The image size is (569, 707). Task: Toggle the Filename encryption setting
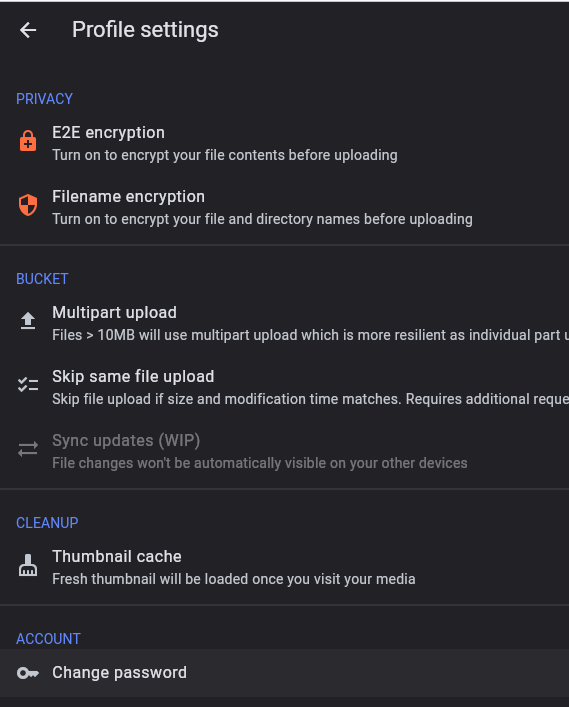click(284, 207)
